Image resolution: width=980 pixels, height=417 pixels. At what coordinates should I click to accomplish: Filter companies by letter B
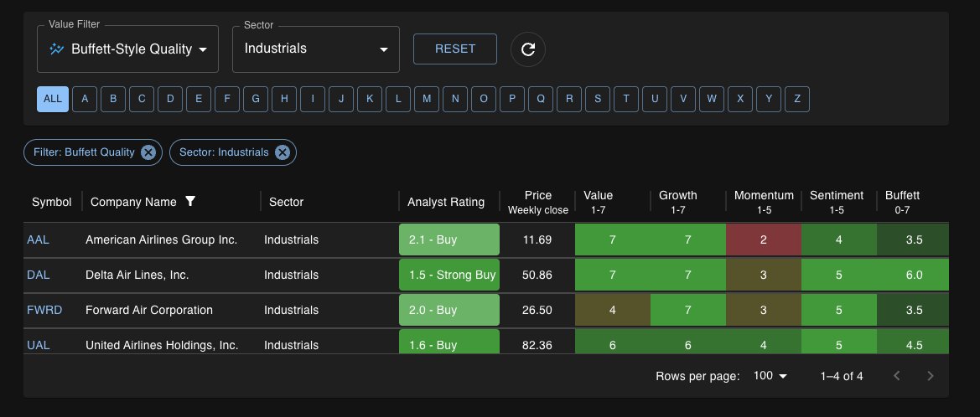(113, 100)
